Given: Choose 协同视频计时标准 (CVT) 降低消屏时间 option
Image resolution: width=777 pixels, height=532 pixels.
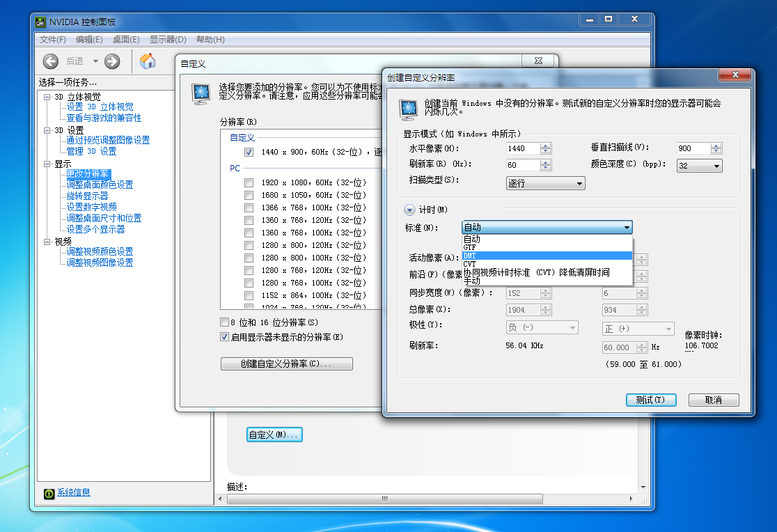Looking at the screenshot, I should 547,273.
